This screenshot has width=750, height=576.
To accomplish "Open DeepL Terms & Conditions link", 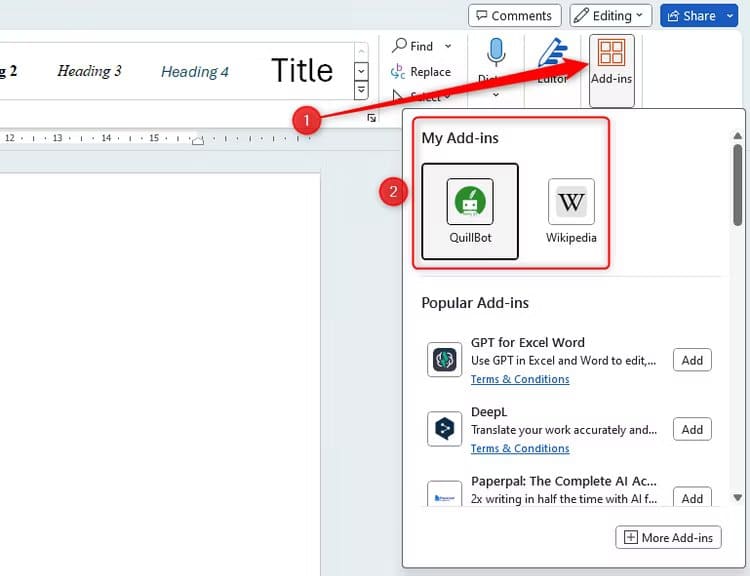I will point(520,449).
